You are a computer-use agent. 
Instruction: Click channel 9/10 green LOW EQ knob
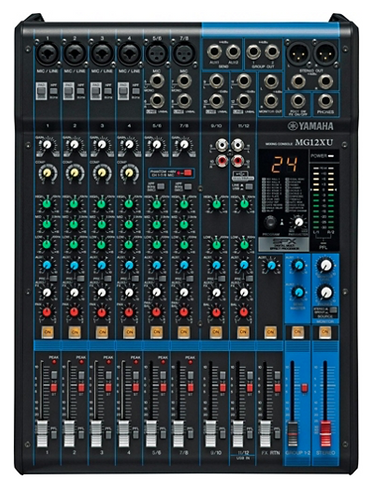pyautogui.click(x=216, y=245)
